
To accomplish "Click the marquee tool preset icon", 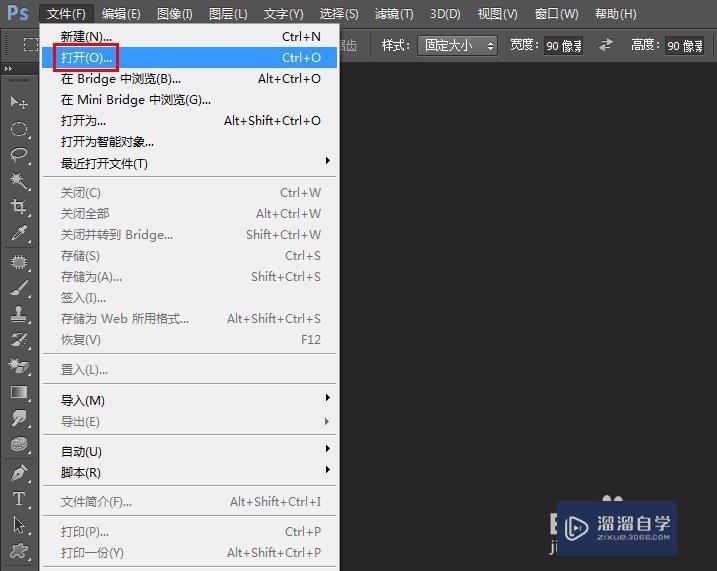I will coord(31,44).
